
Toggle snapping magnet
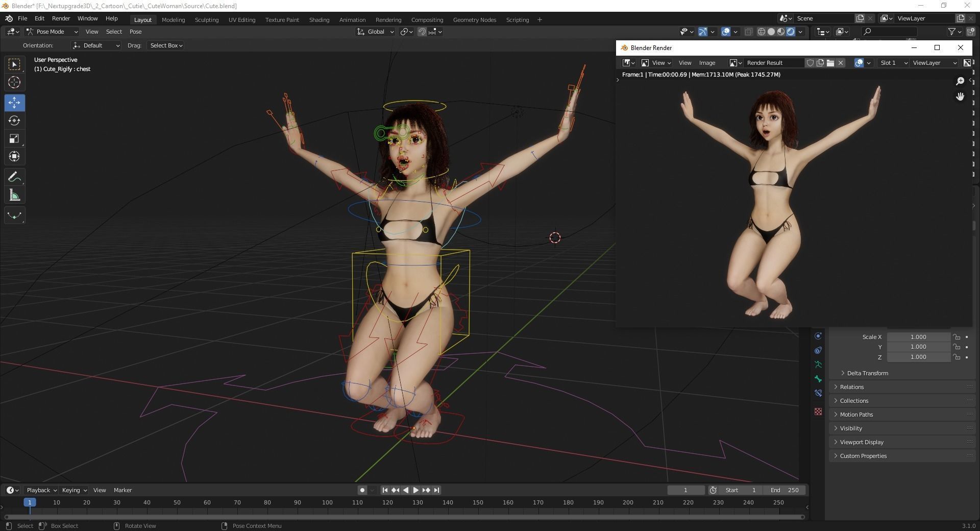click(x=422, y=32)
